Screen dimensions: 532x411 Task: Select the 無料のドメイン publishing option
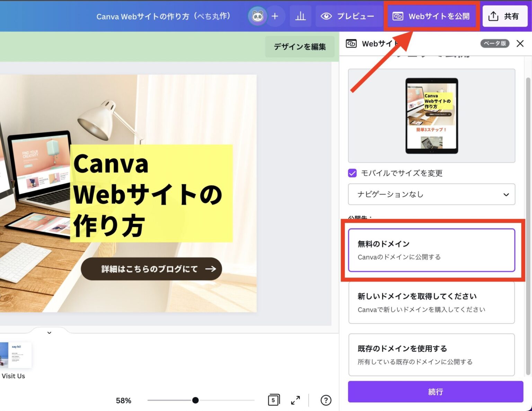[432, 250]
